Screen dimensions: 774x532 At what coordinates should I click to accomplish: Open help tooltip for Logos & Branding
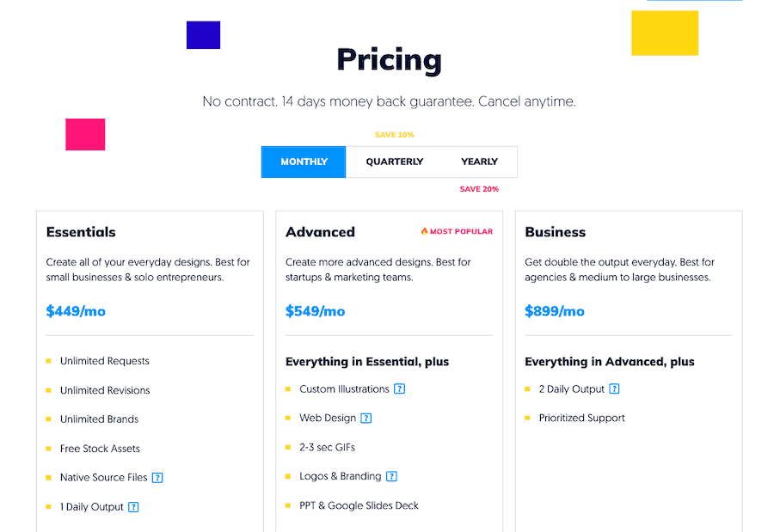(x=391, y=476)
